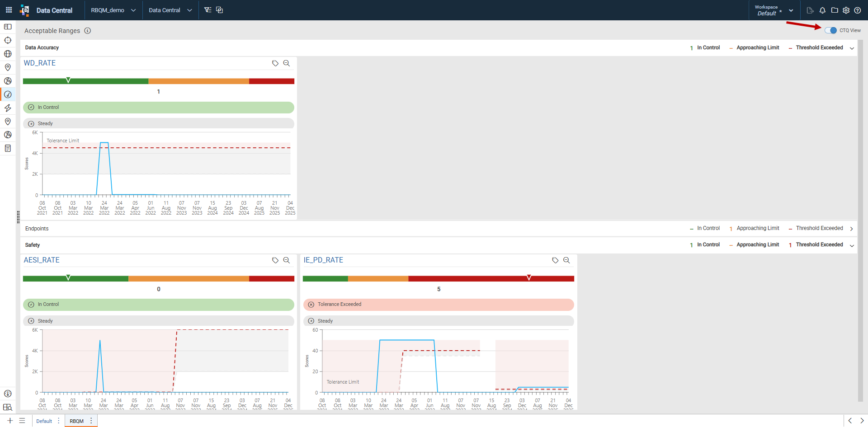The image size is (868, 427).
Task: Open the help question mark icon
Action: 858,10
